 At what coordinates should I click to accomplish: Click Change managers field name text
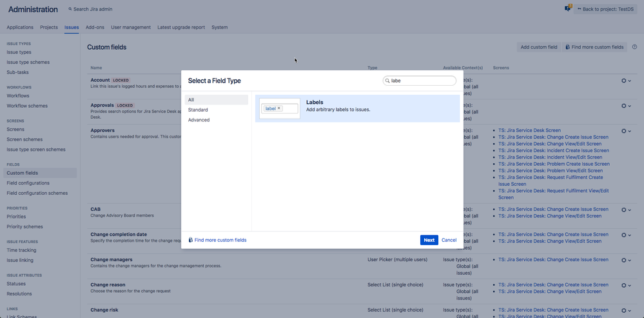pyautogui.click(x=112, y=260)
